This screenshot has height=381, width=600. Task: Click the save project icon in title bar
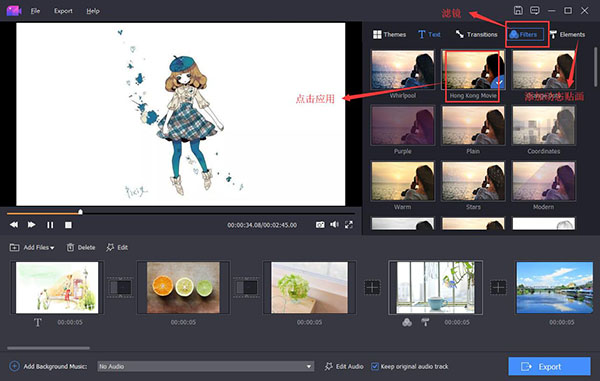click(518, 10)
